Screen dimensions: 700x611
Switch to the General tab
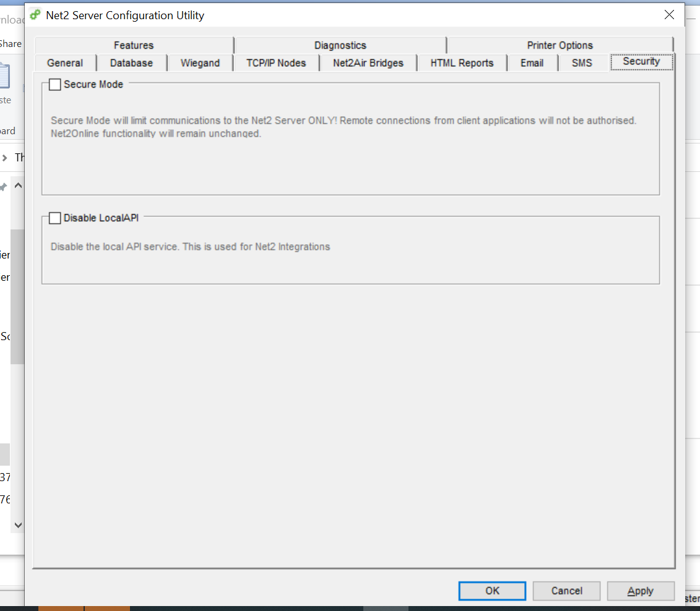(x=65, y=63)
